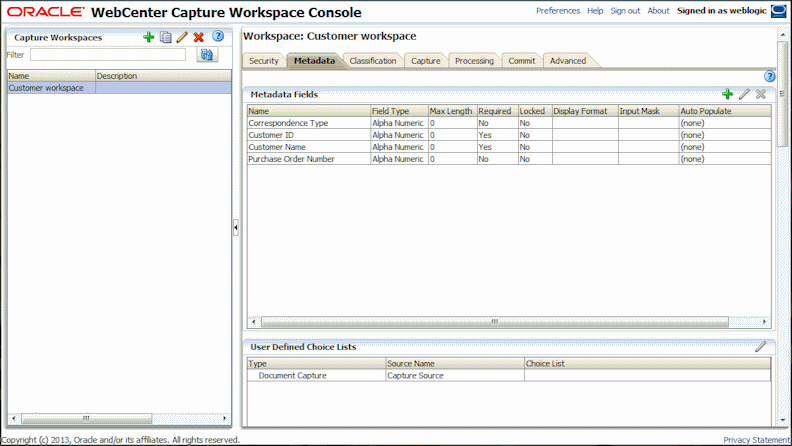Refresh the workspace list next to Filter
The width and height of the screenshot is (792, 446).
207,55
